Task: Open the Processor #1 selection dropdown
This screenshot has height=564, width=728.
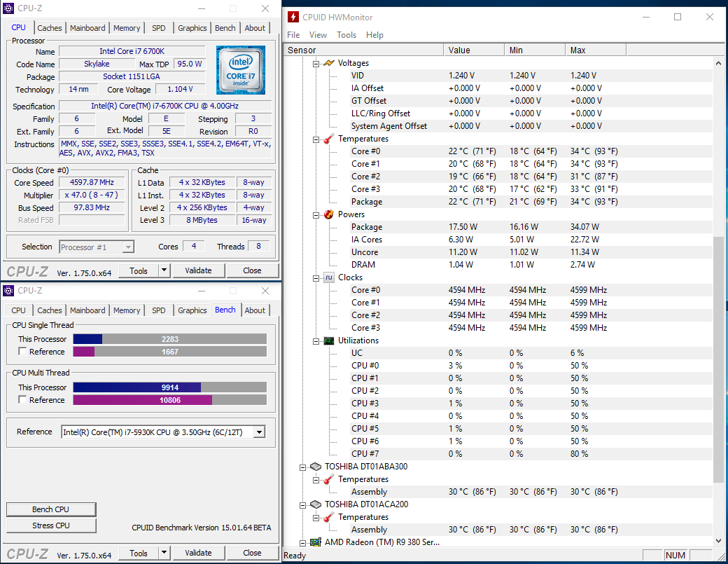Action: [x=128, y=247]
